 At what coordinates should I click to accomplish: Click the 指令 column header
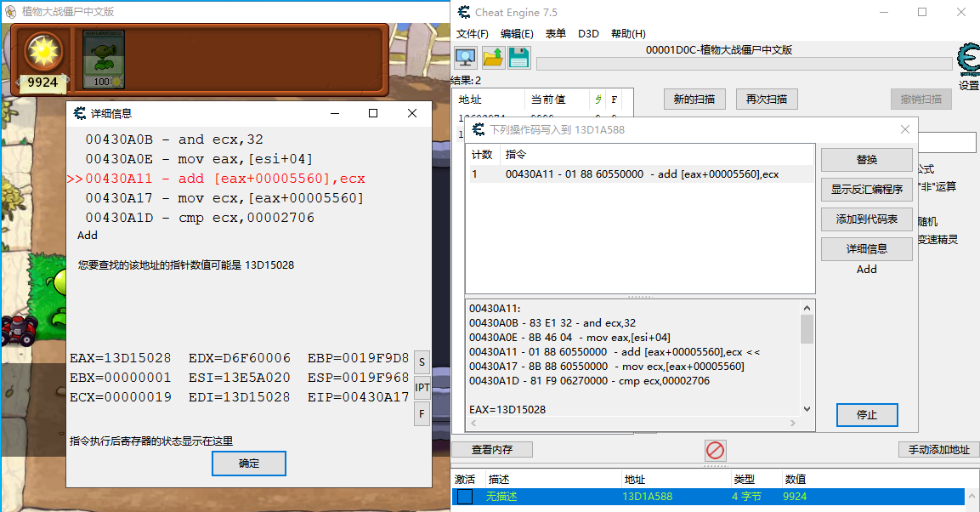point(516,155)
